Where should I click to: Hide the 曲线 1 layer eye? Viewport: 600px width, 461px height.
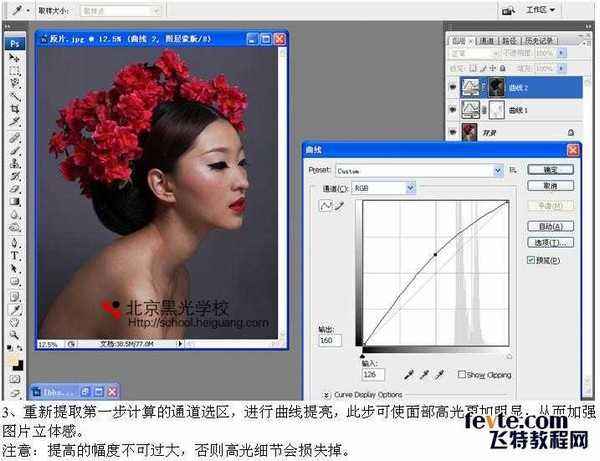(x=453, y=110)
